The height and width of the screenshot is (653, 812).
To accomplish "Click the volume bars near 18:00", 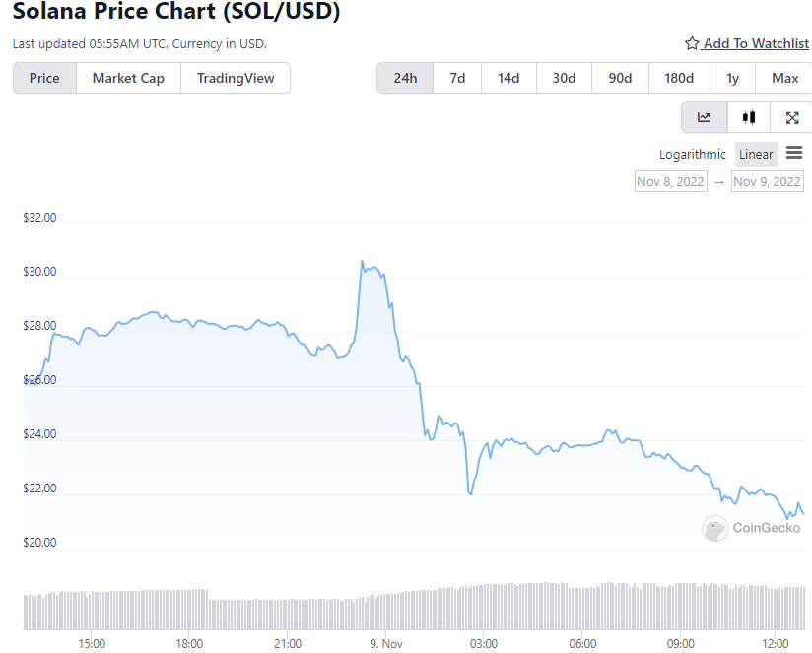I will 189,609.
